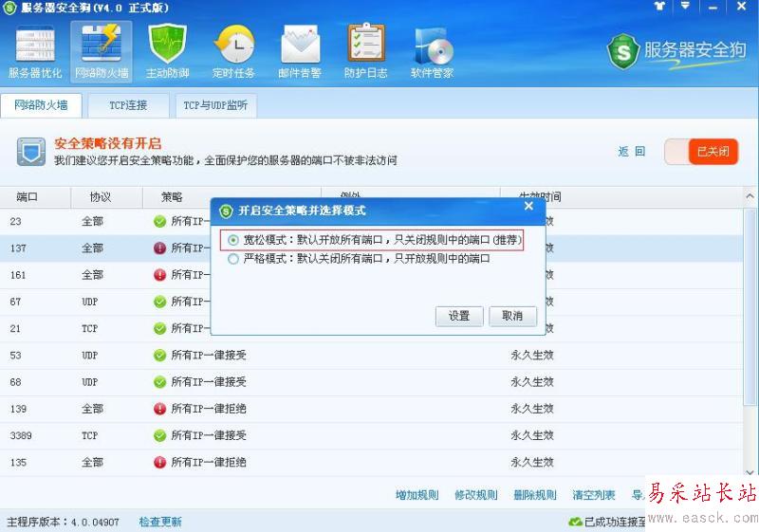The height and width of the screenshot is (532, 759).
Task: Click green accept icon in port 23 row
Action: (159, 222)
